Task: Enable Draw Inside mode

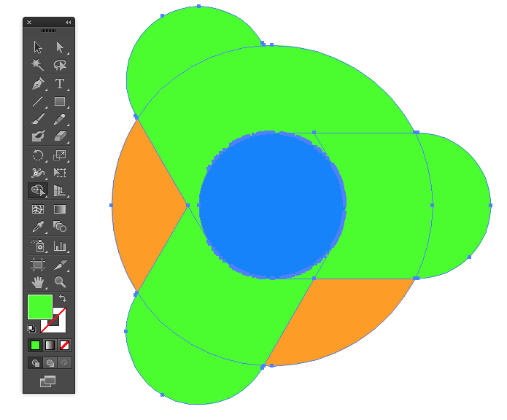Action: [x=64, y=363]
